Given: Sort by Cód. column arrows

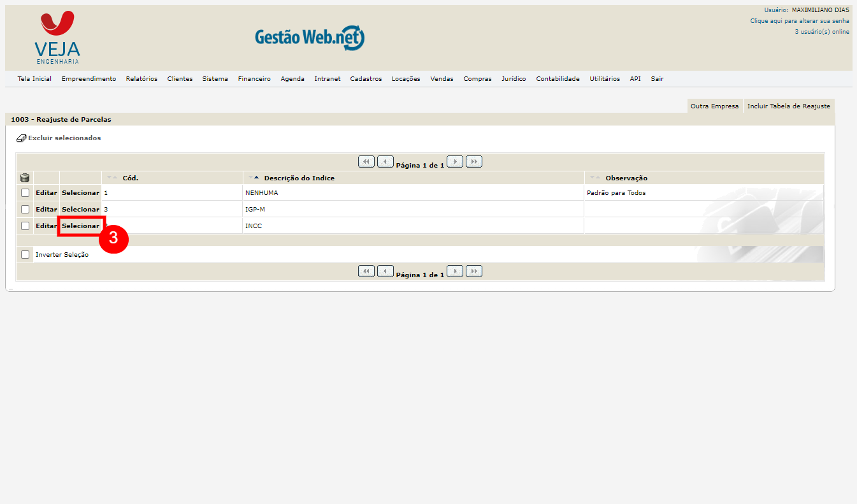Looking at the screenshot, I should point(112,178).
